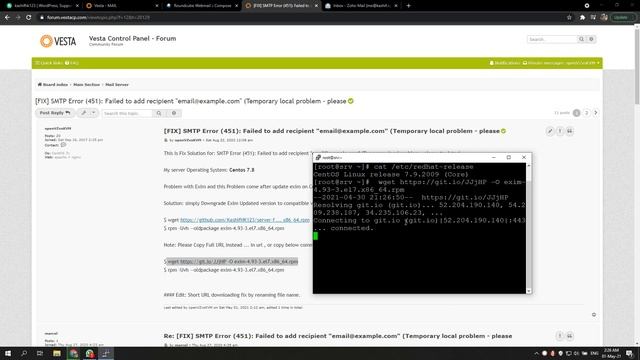Quote the first post
640x360 pixels.
[x=569, y=131]
